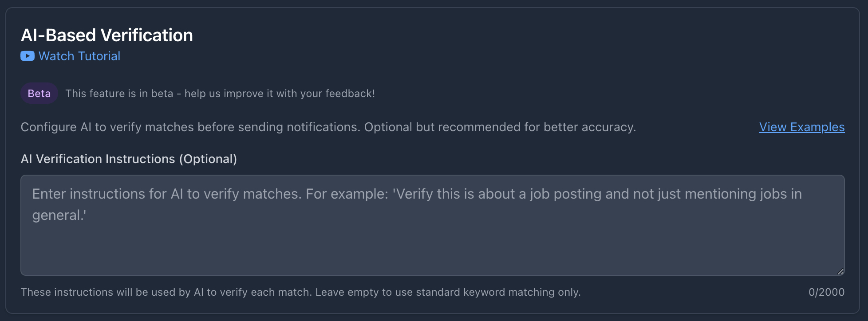Click the 0/2000 character counter

(826, 292)
